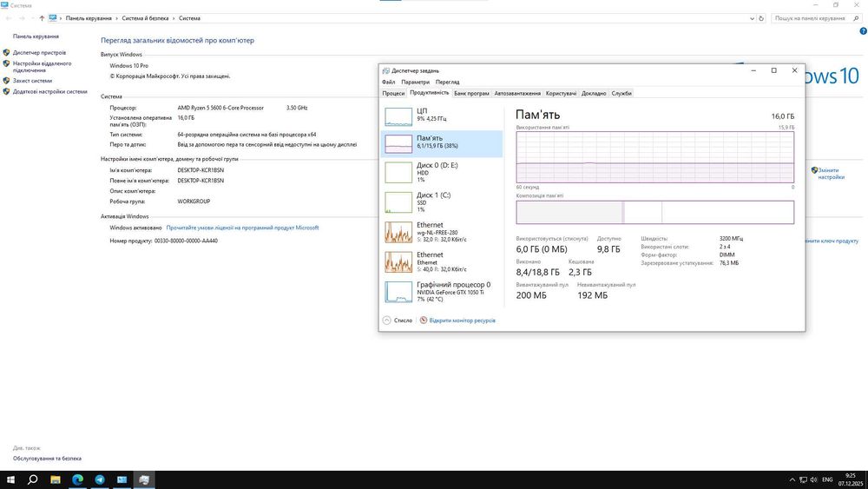Open Security and Maintenance link
868x489 pixels.
(x=47, y=459)
